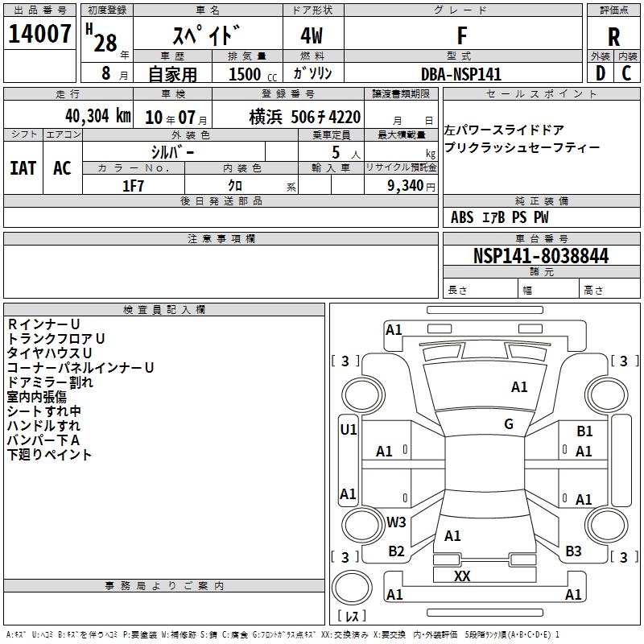Click the リサイクル預託金 header
Image resolution: width=644 pixels, height=644 pixels.
click(x=401, y=167)
